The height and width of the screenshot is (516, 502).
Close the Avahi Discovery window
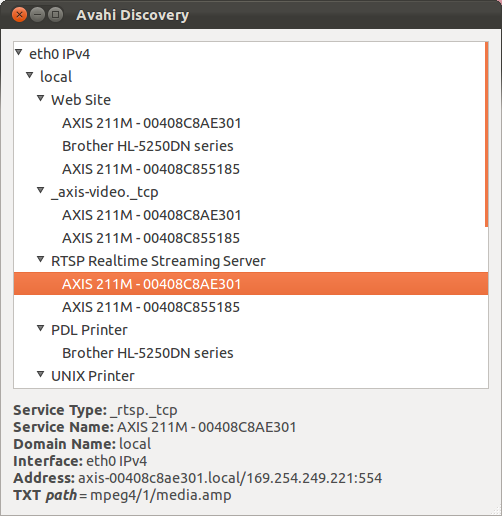coord(19,15)
